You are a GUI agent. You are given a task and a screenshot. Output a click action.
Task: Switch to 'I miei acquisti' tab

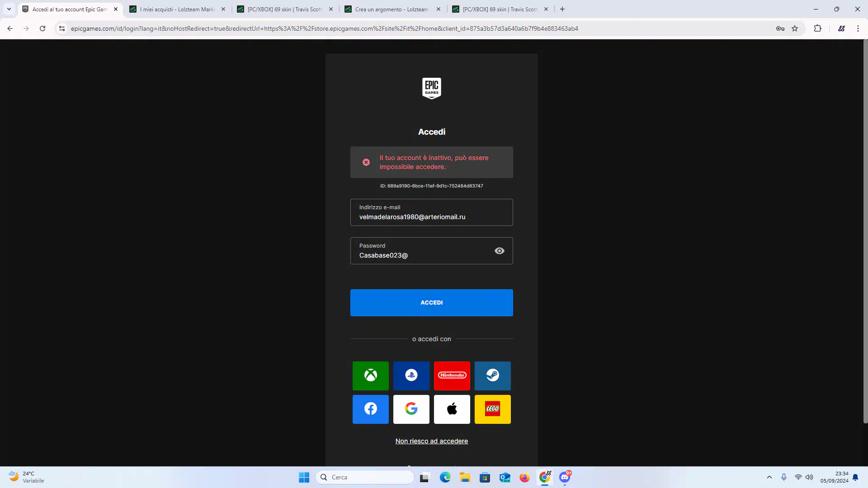(177, 9)
